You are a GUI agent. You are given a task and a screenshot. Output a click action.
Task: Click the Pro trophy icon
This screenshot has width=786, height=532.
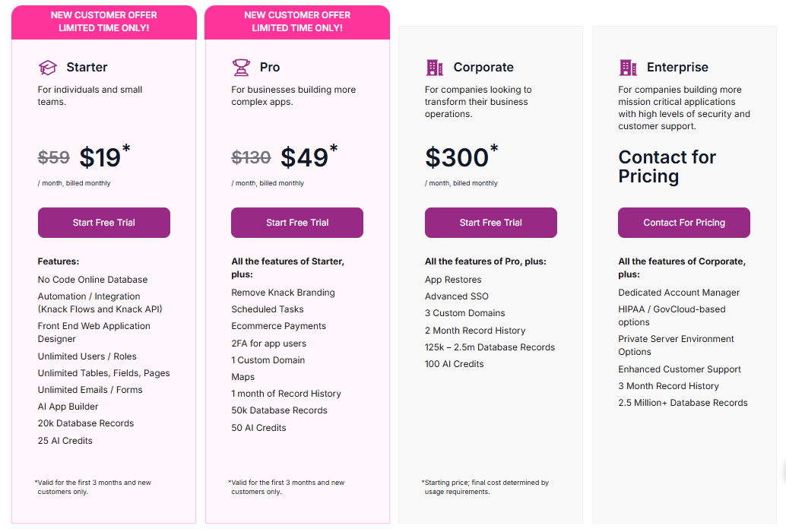[x=241, y=67]
